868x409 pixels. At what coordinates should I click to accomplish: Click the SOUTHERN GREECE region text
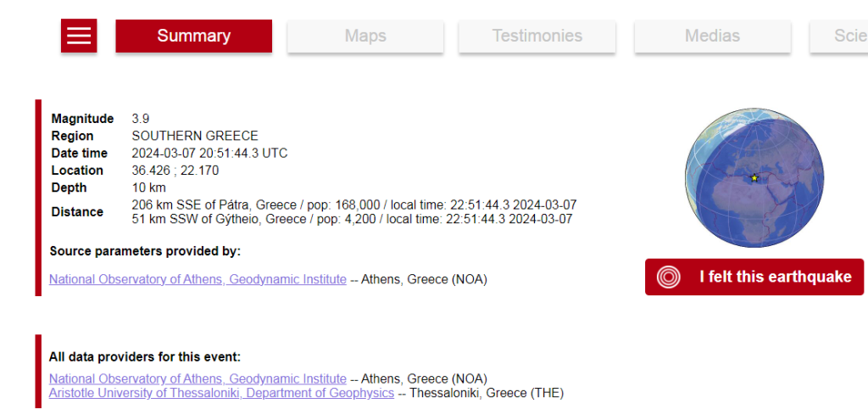pos(195,136)
